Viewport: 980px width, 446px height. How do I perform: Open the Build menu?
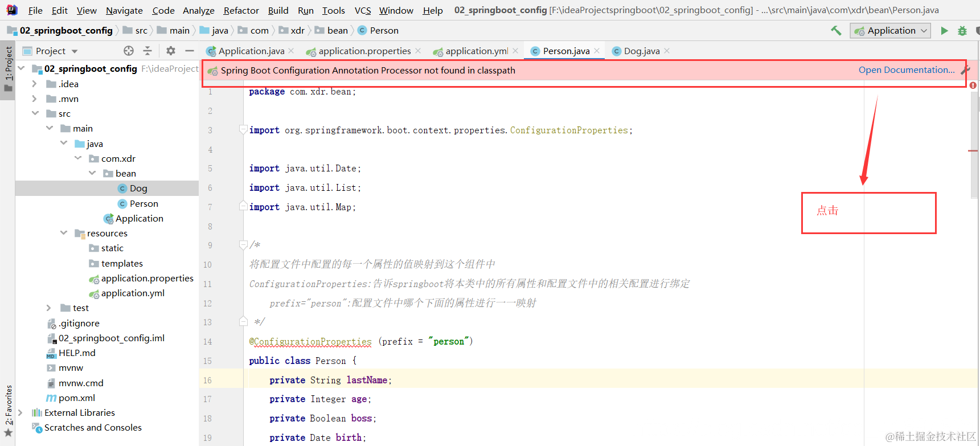tap(278, 10)
